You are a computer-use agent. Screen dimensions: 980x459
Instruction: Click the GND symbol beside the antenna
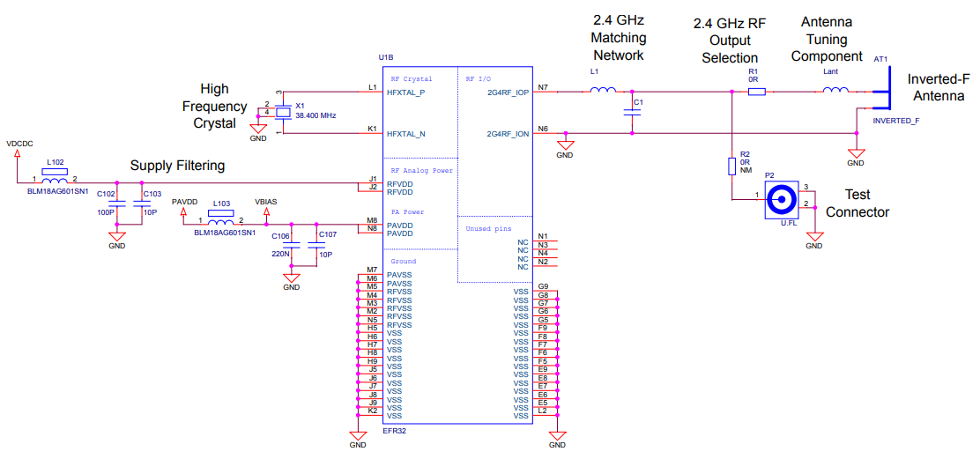coord(855,153)
